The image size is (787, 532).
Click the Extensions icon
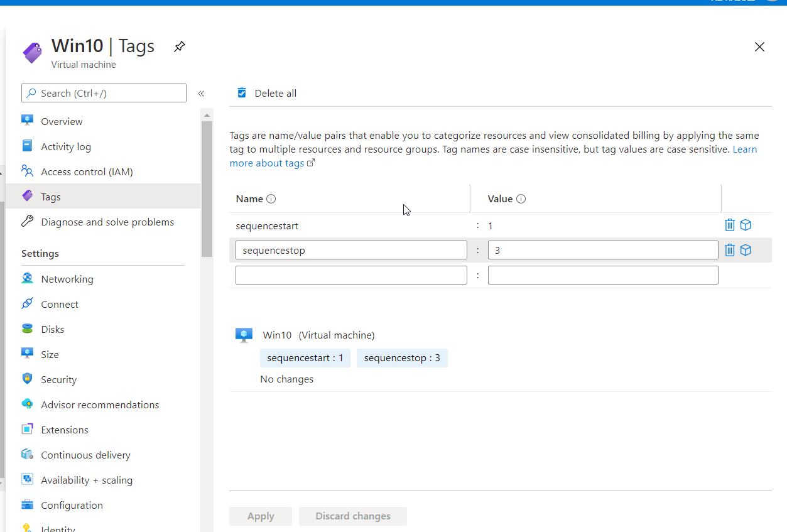(27, 429)
